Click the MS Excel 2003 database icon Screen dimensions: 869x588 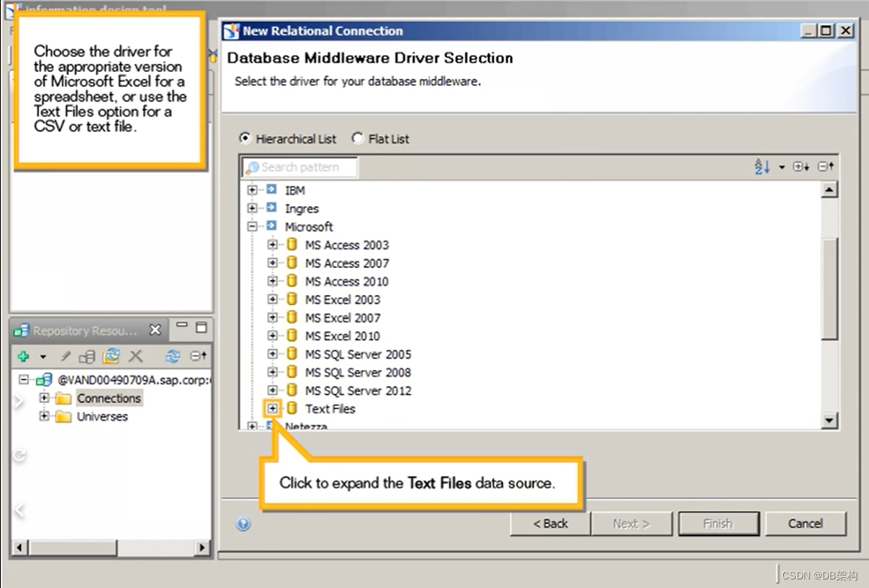(x=292, y=299)
